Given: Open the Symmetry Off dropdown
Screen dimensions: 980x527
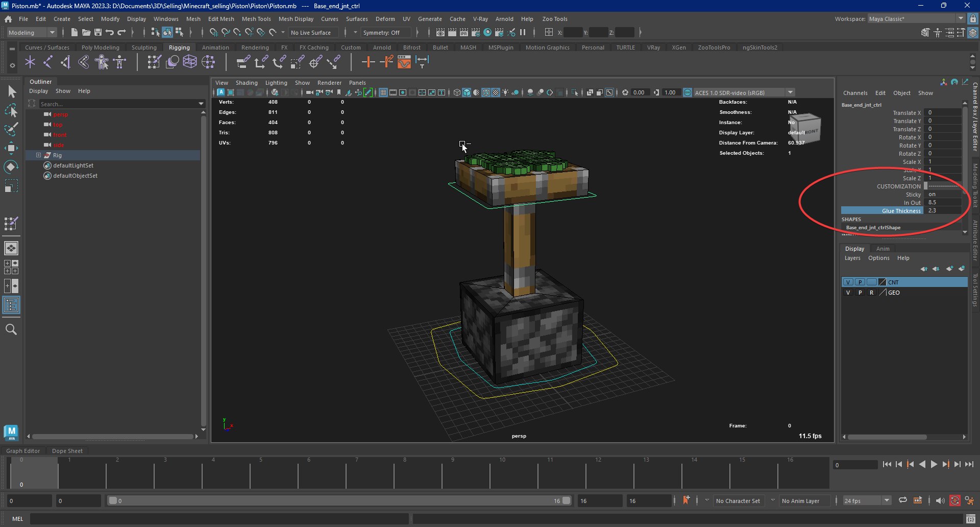Looking at the screenshot, I should (385, 32).
